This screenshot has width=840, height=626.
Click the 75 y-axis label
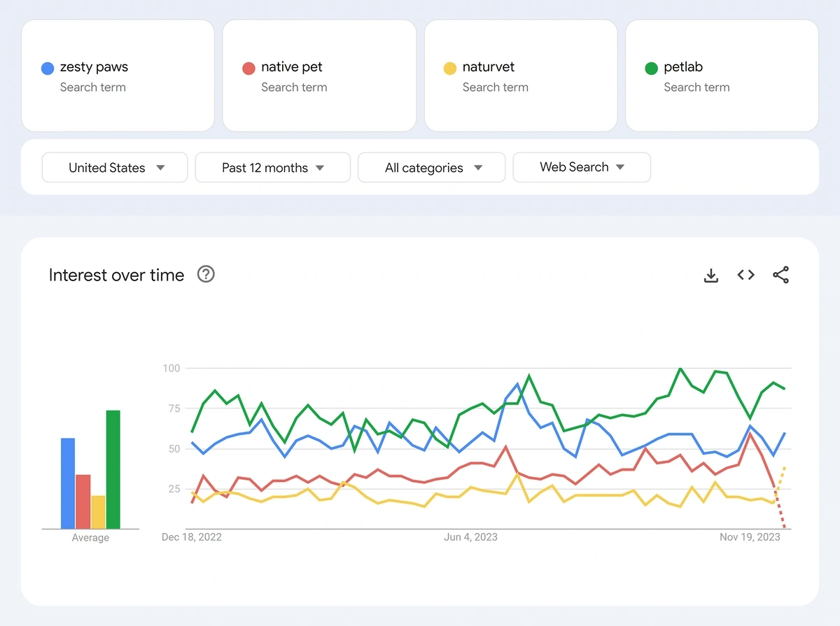pyautogui.click(x=174, y=408)
